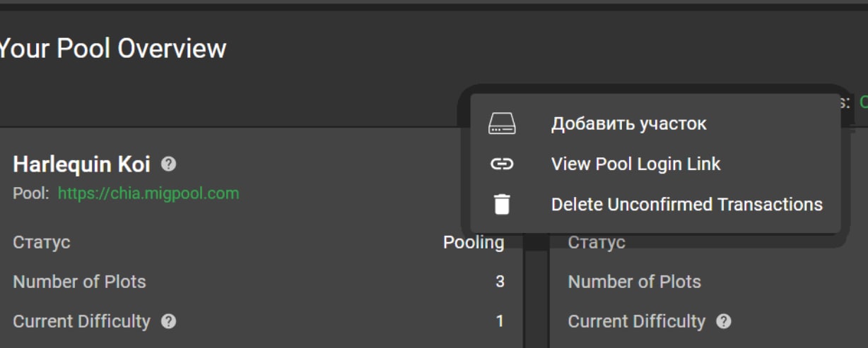Viewport: 868px width, 348px height.
Task: Open the help icon next to Harlequin Koi
Action: coord(168,164)
